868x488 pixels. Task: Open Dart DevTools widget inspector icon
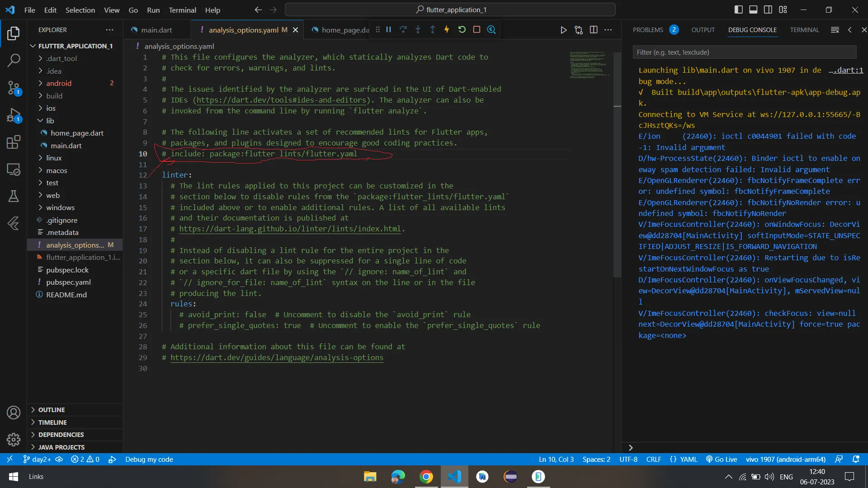point(491,29)
